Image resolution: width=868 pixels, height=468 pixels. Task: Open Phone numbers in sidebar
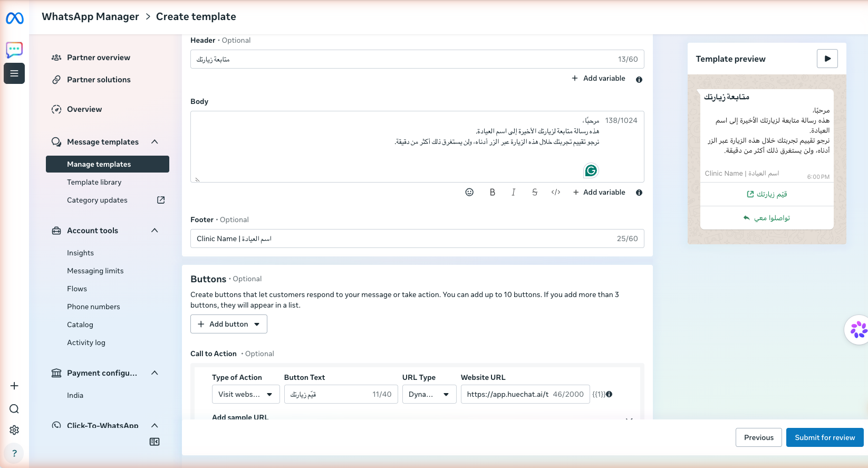point(93,307)
